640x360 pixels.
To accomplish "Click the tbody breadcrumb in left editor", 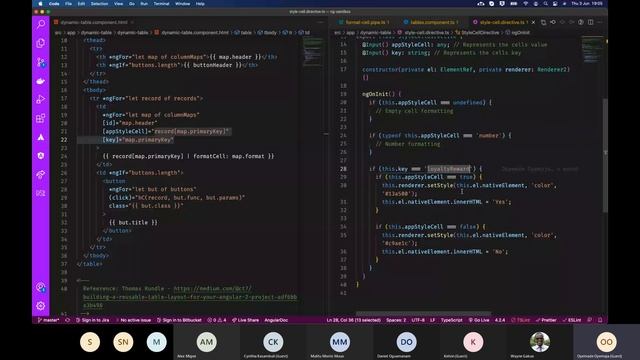I will pos(267,33).
